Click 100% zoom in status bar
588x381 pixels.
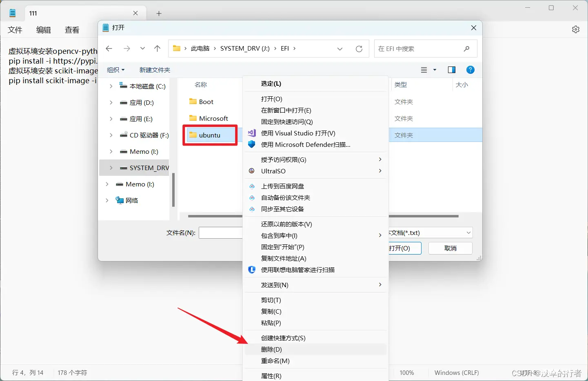tap(407, 373)
